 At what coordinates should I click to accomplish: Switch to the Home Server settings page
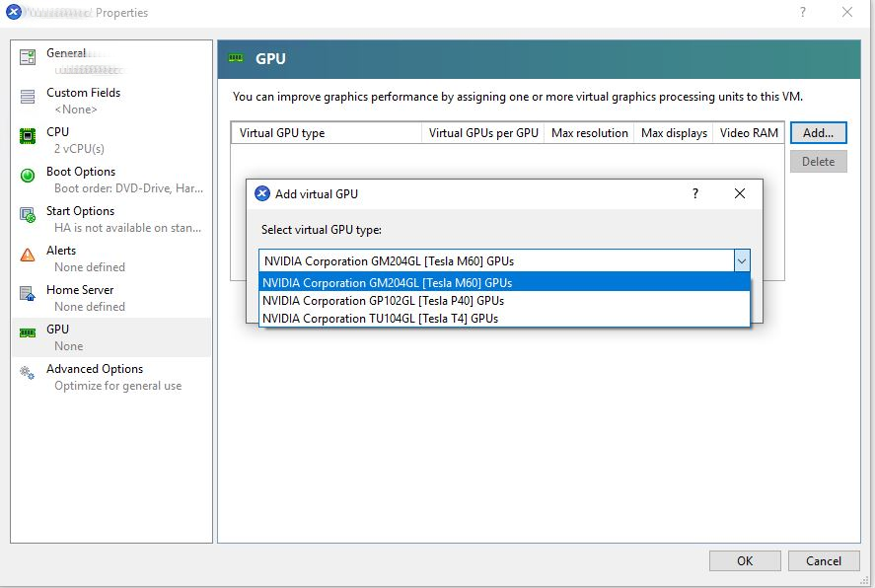pos(81,290)
